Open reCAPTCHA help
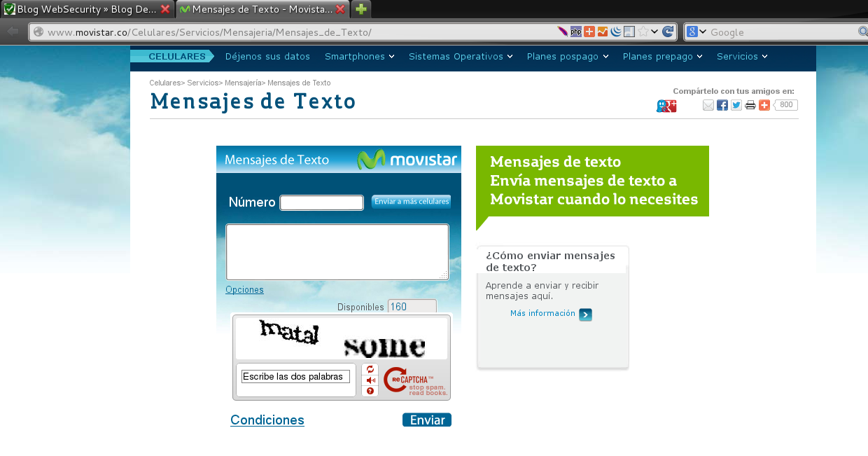Image resolution: width=868 pixels, height=456 pixels. tap(370, 391)
